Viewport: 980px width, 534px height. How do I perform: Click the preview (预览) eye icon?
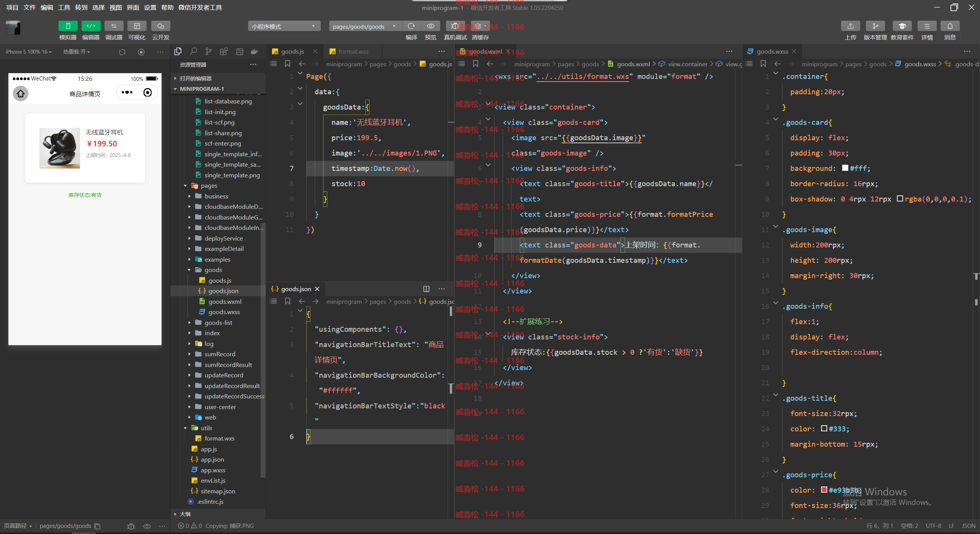[x=431, y=26]
